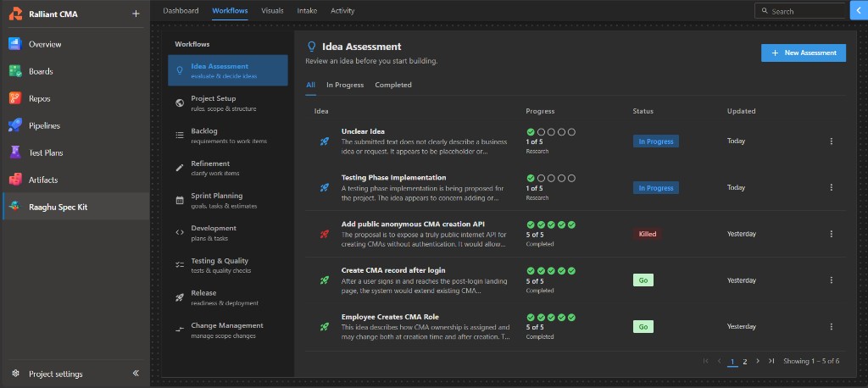
Task: Open Create CMA record after login title
Action: (393, 270)
